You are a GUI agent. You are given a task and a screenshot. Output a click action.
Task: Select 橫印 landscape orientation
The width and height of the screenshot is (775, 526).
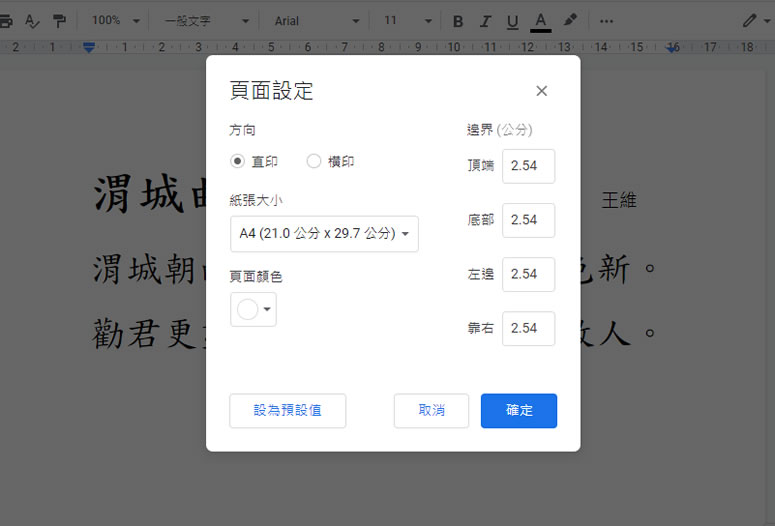pyautogui.click(x=314, y=161)
